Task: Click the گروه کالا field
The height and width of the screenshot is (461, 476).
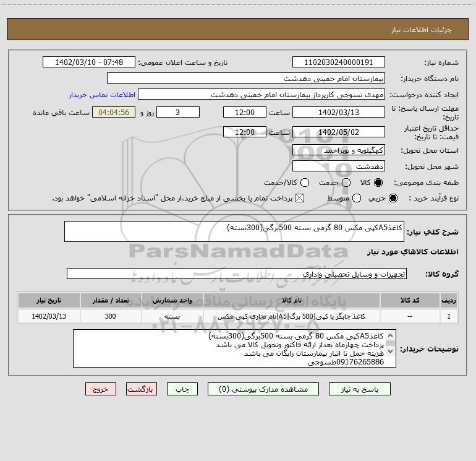Action: click(x=237, y=274)
